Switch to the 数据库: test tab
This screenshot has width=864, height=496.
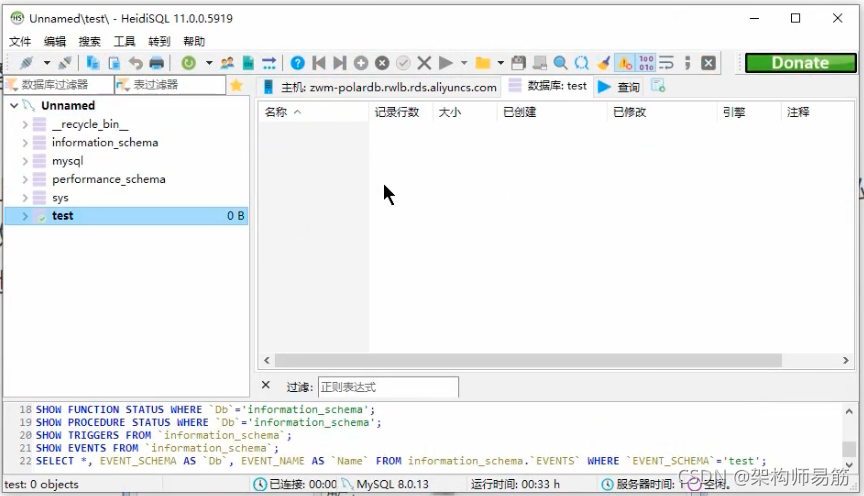tap(548, 86)
